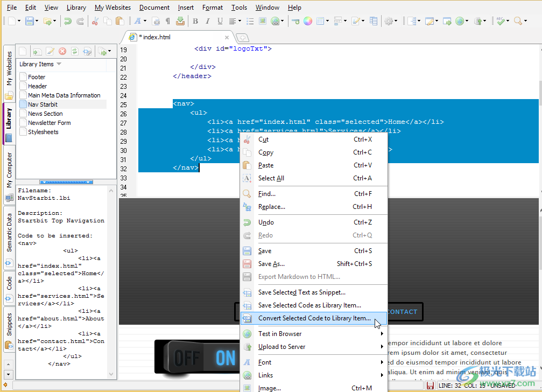Click the Insert library item icon

pyautogui.click(x=37, y=52)
